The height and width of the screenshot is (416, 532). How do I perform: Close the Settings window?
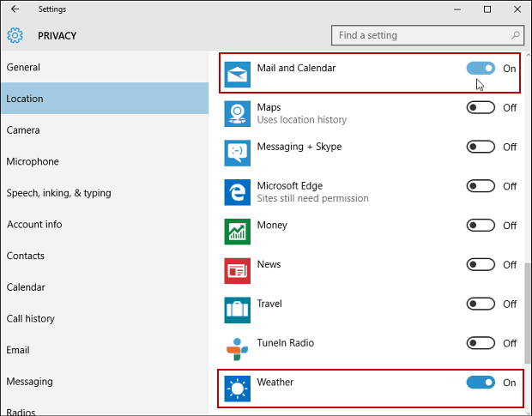pos(517,9)
